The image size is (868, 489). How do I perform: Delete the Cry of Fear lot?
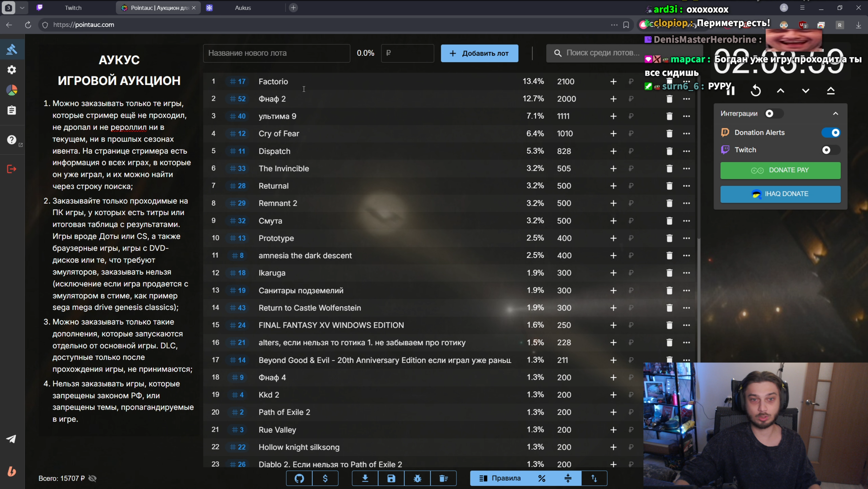[x=669, y=134]
